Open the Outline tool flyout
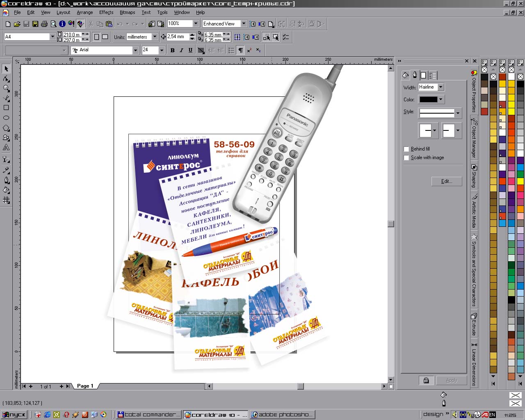This screenshot has height=420, width=525. tap(6, 180)
